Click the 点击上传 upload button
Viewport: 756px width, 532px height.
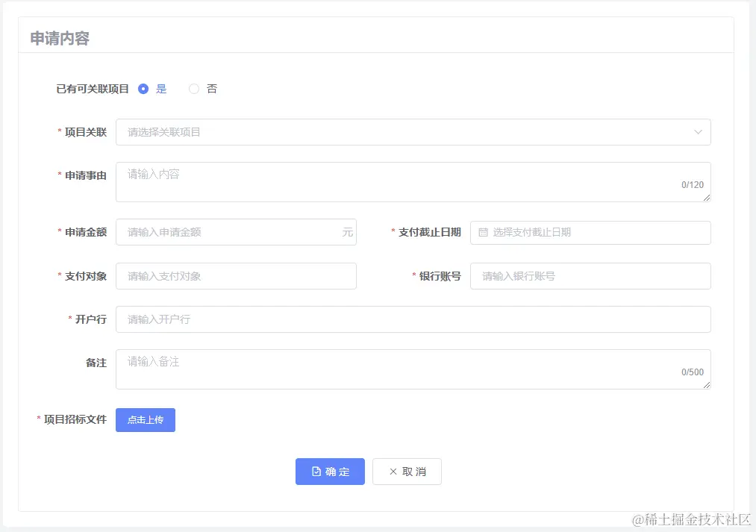(x=145, y=420)
